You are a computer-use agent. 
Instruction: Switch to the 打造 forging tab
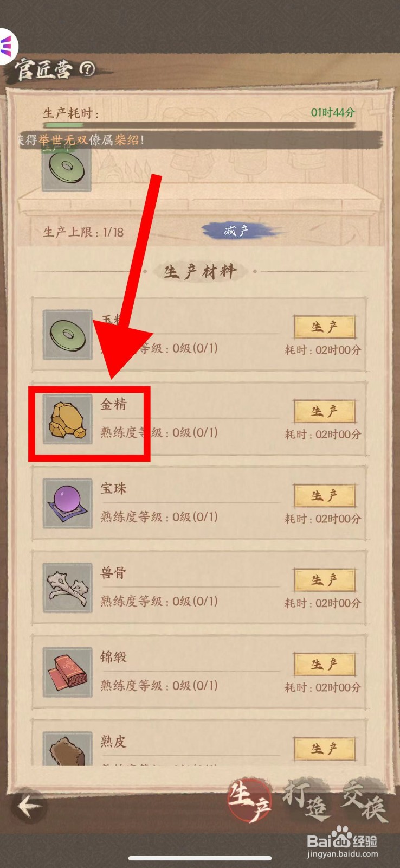pyautogui.click(x=305, y=801)
